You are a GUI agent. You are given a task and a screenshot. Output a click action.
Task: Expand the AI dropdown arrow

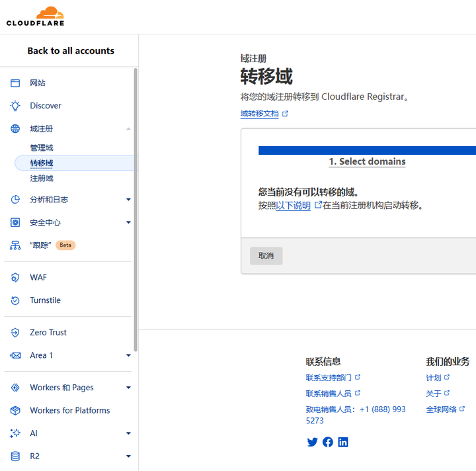pyautogui.click(x=128, y=433)
